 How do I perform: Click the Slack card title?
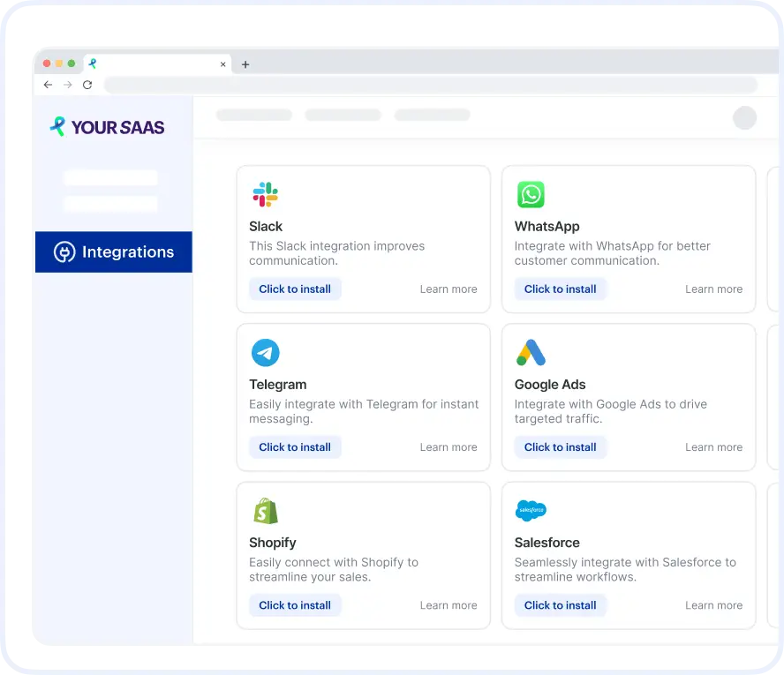pyautogui.click(x=266, y=227)
